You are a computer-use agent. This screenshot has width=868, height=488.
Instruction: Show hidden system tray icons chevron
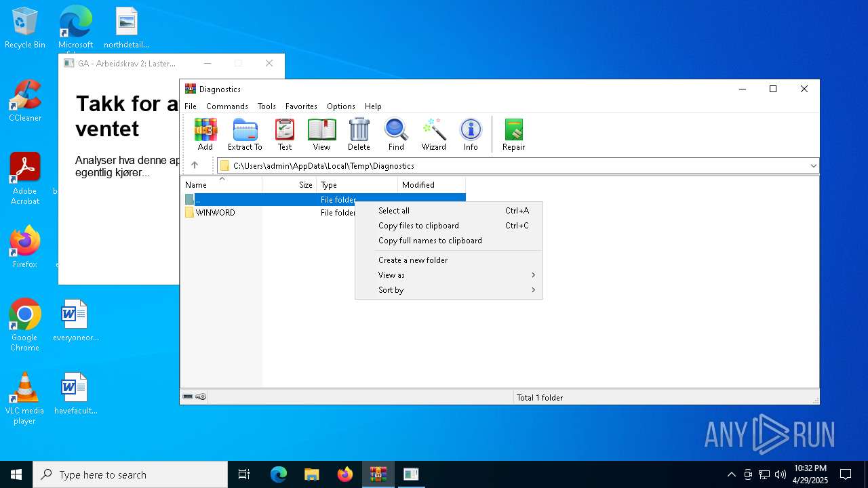[x=731, y=474]
